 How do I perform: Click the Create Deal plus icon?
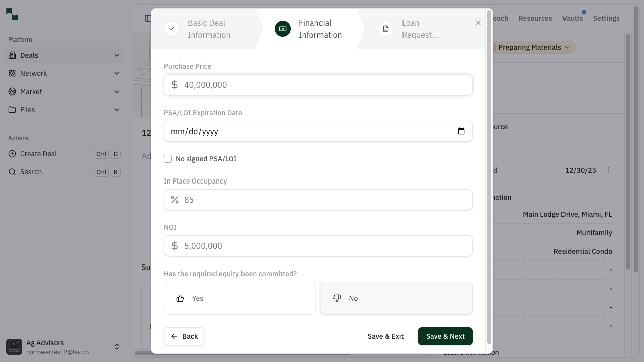12,154
